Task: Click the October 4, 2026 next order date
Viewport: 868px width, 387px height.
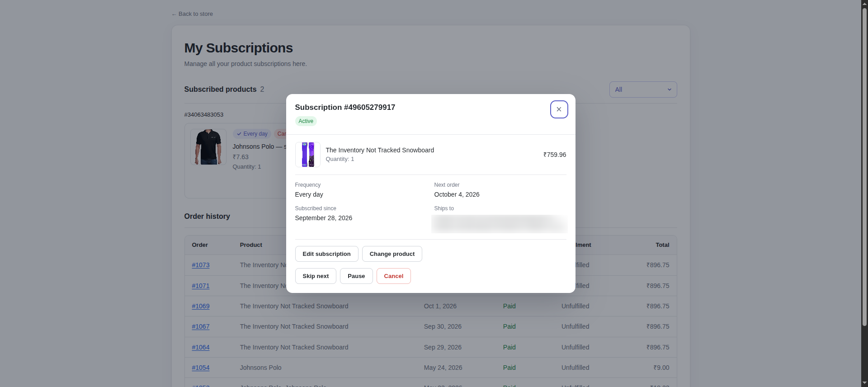Action: click(457, 194)
